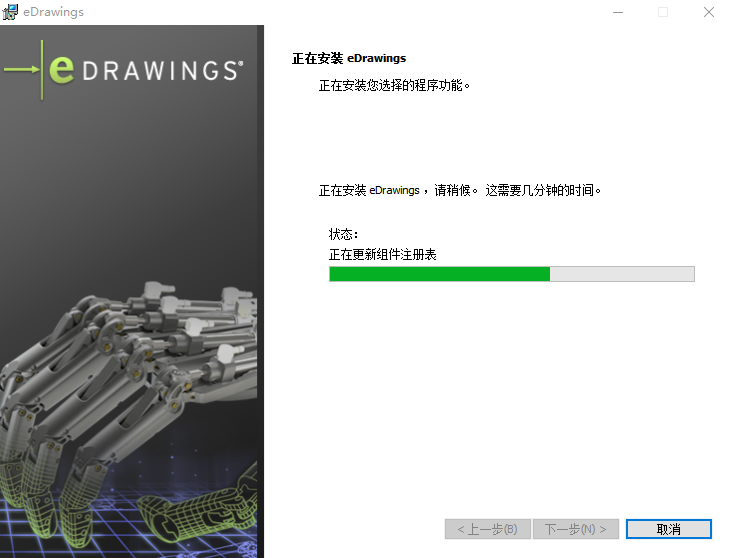This screenshot has height=558, width=732.
Task: Click the installer icon in the title bar
Action: coord(10,12)
